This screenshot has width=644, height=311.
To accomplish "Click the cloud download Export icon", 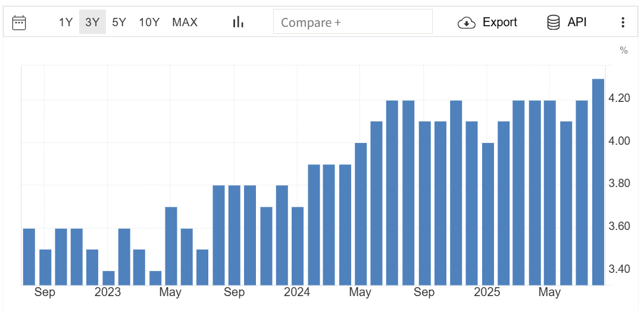I will point(466,23).
